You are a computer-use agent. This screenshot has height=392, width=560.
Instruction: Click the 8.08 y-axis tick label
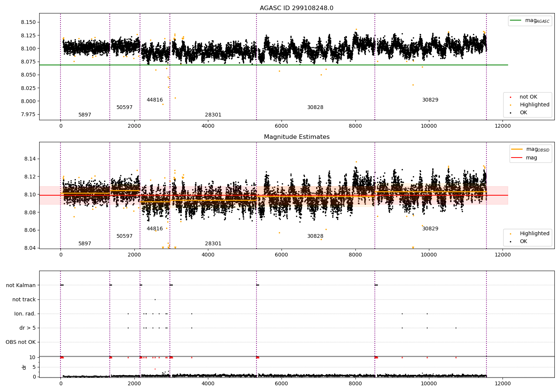click(x=30, y=213)
